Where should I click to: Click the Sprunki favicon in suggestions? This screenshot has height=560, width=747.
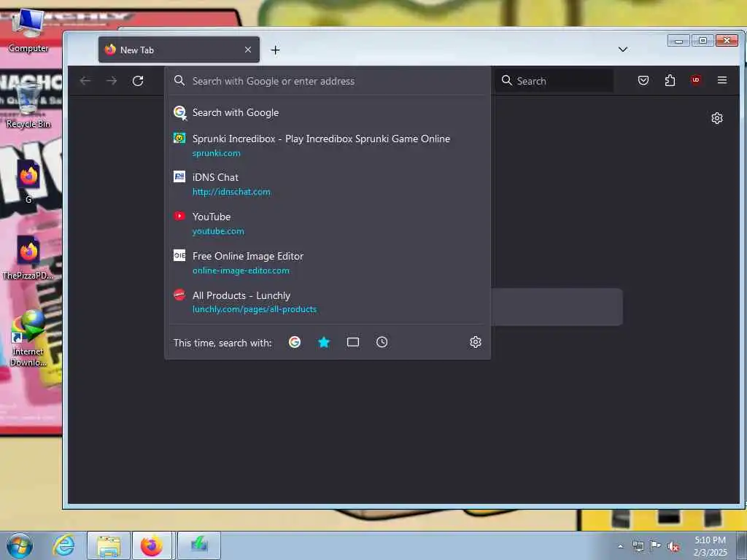(179, 138)
